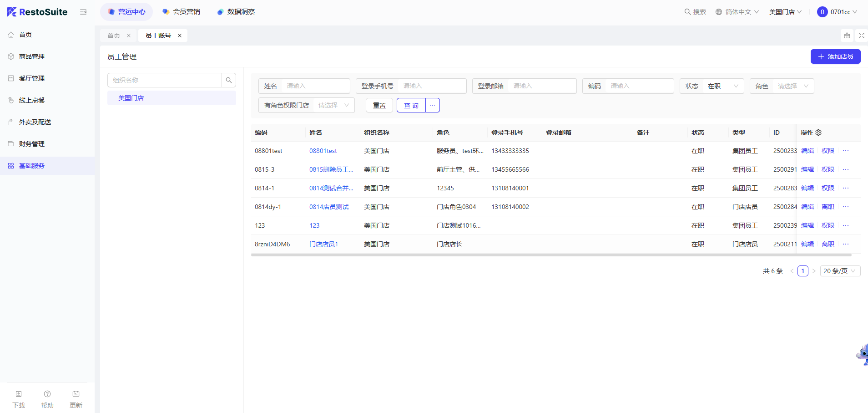Click the sidebar collapse icon beside RestoSuite logo
Viewport: 868px width, 413px height.
(83, 12)
